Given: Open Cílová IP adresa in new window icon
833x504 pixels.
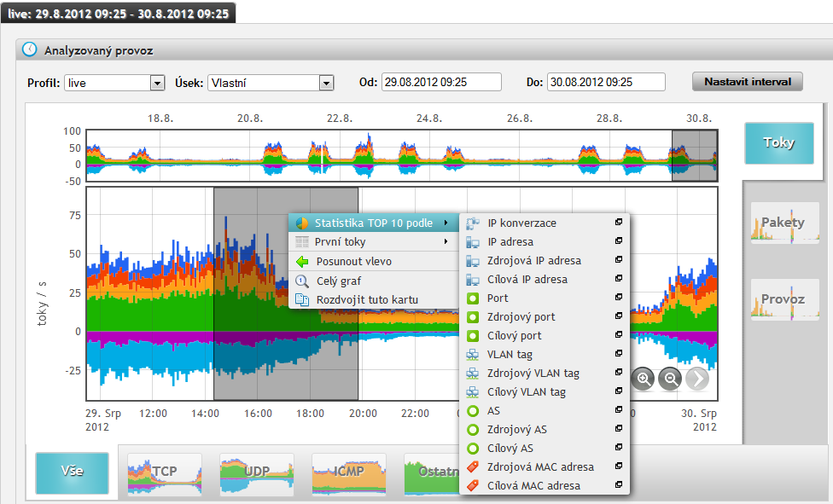Looking at the screenshot, I should click(619, 278).
